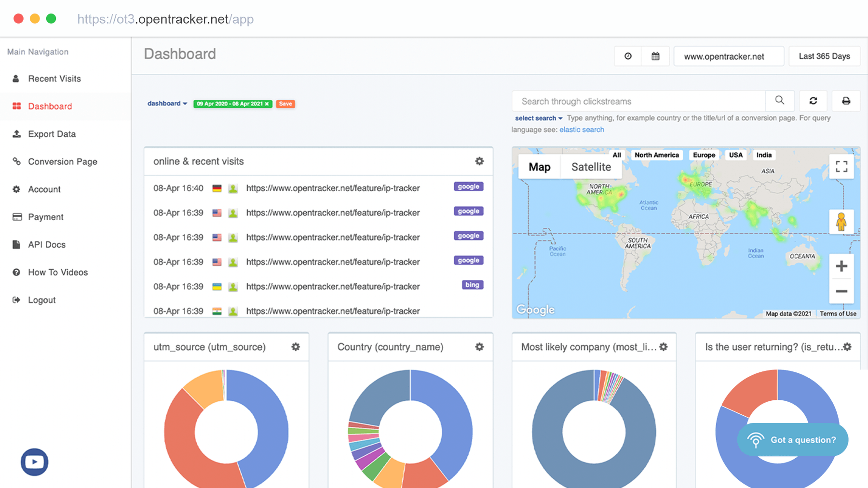Switch the map to the India region
Image resolution: width=868 pixels, height=488 pixels.
[x=764, y=155]
